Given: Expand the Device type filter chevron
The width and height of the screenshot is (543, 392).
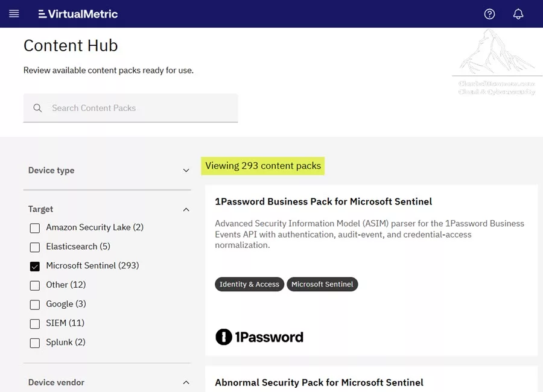Looking at the screenshot, I should coord(186,171).
